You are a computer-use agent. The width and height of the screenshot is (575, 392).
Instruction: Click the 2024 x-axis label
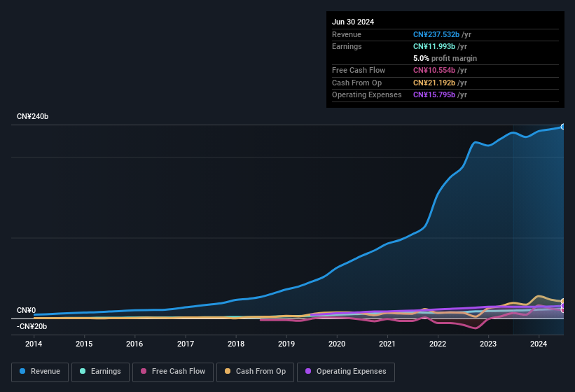(x=539, y=344)
